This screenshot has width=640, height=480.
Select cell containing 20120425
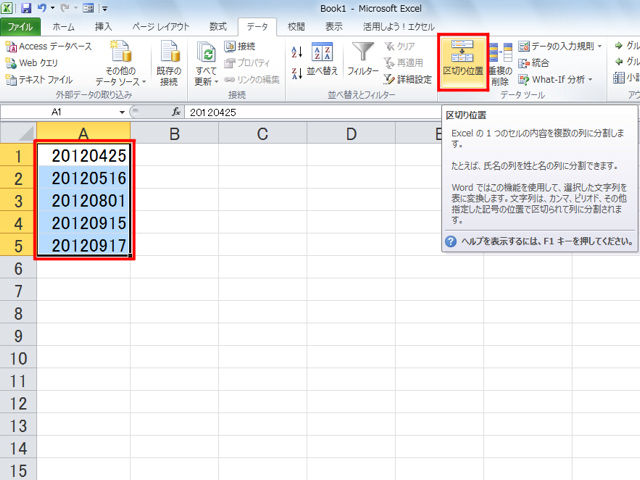[84, 155]
